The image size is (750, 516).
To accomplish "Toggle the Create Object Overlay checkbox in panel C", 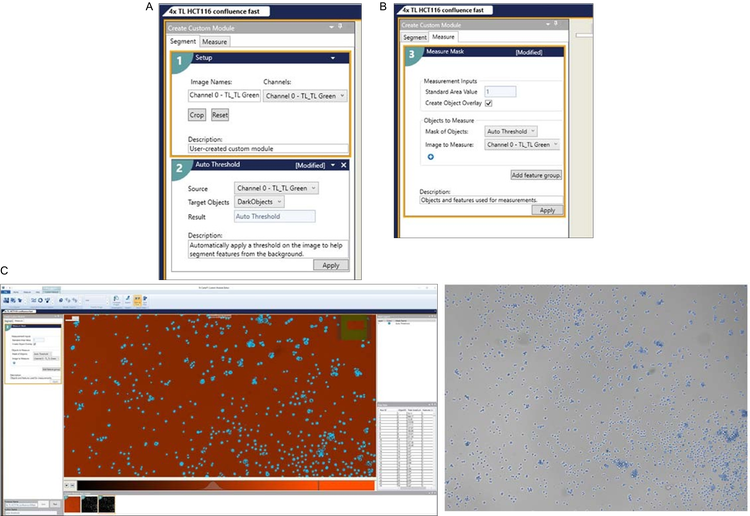I will [x=34, y=344].
